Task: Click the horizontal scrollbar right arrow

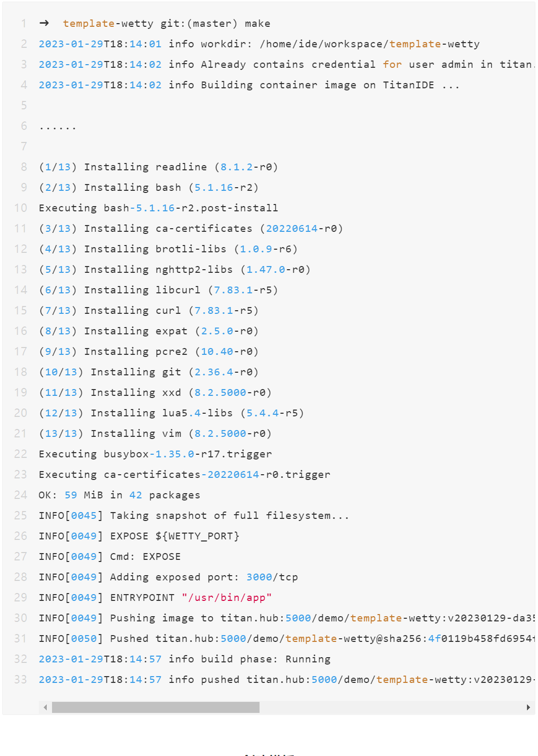Action: (x=528, y=708)
